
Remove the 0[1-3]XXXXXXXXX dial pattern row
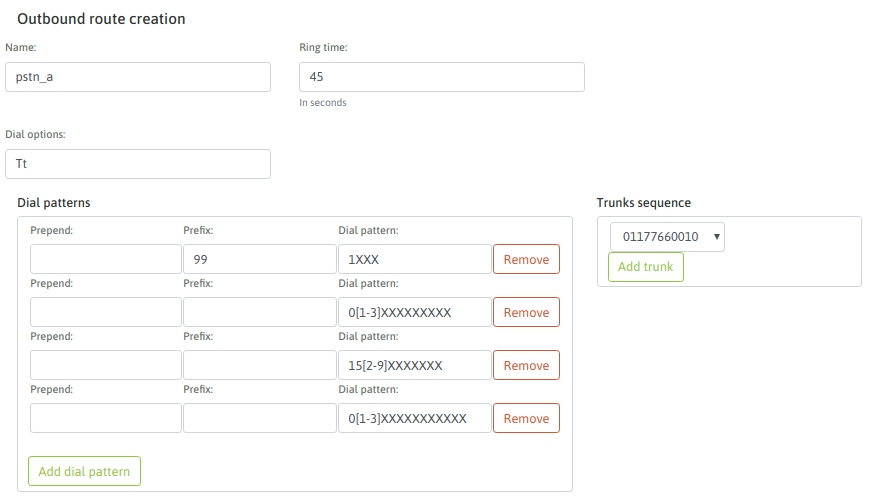point(526,313)
